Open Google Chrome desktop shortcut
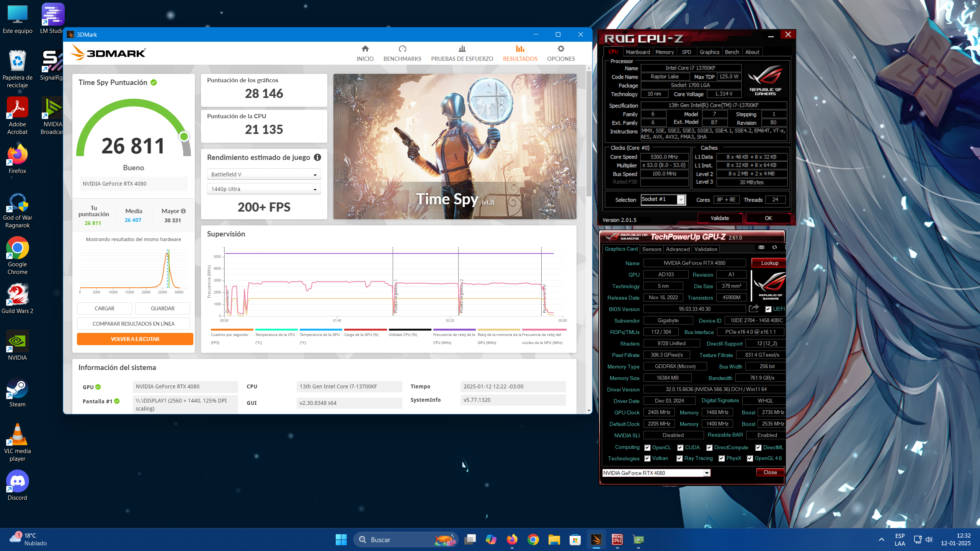This screenshot has height=551, width=980. pyautogui.click(x=18, y=256)
